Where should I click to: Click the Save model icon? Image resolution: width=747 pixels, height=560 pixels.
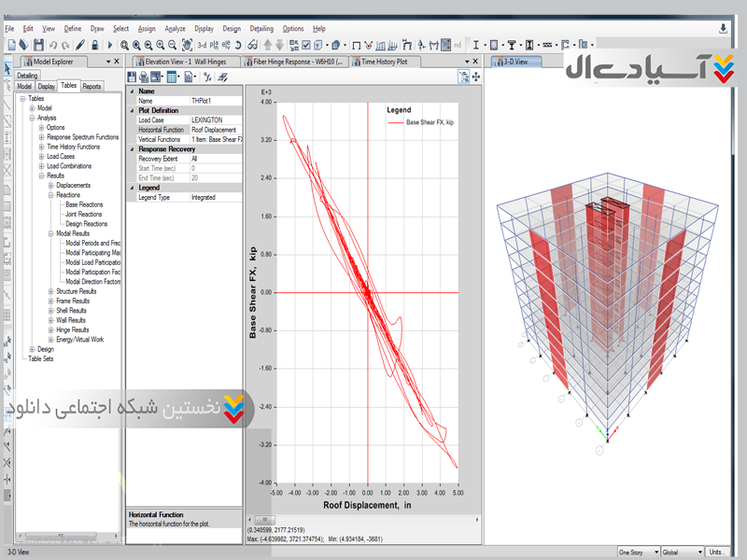click(38, 44)
